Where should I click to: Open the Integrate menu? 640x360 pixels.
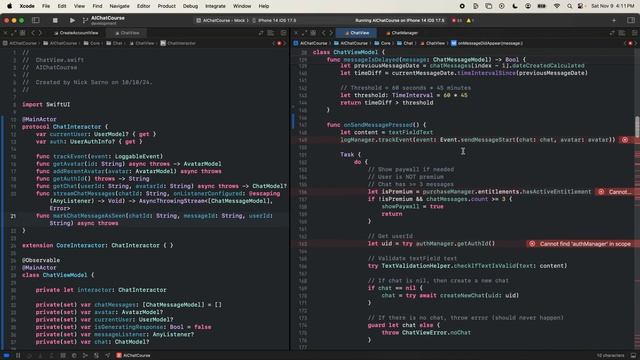(216, 6)
